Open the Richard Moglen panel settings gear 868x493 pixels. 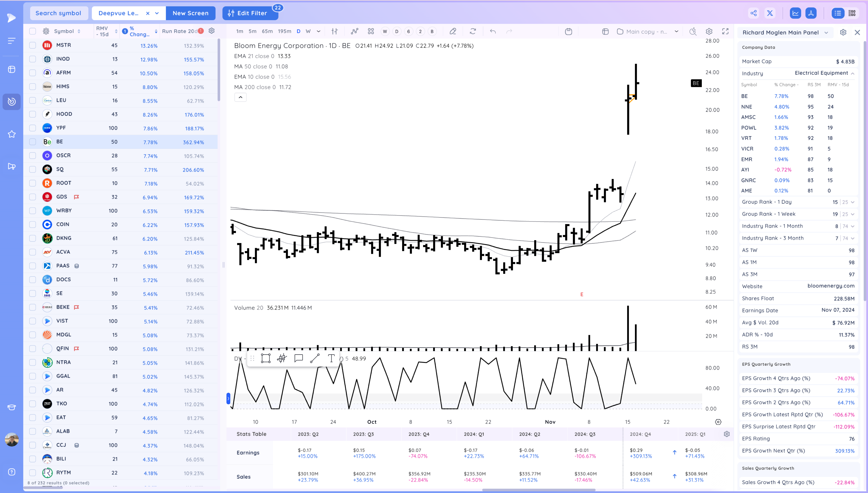(x=843, y=33)
